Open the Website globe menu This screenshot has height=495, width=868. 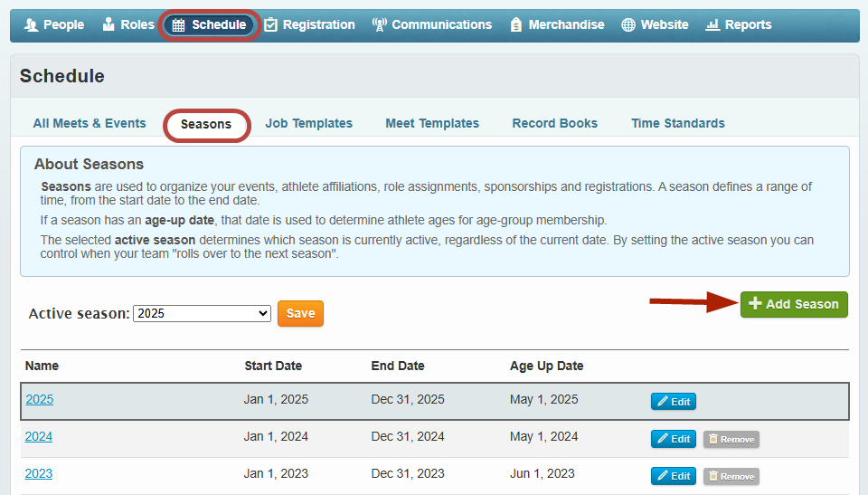pyautogui.click(x=655, y=24)
